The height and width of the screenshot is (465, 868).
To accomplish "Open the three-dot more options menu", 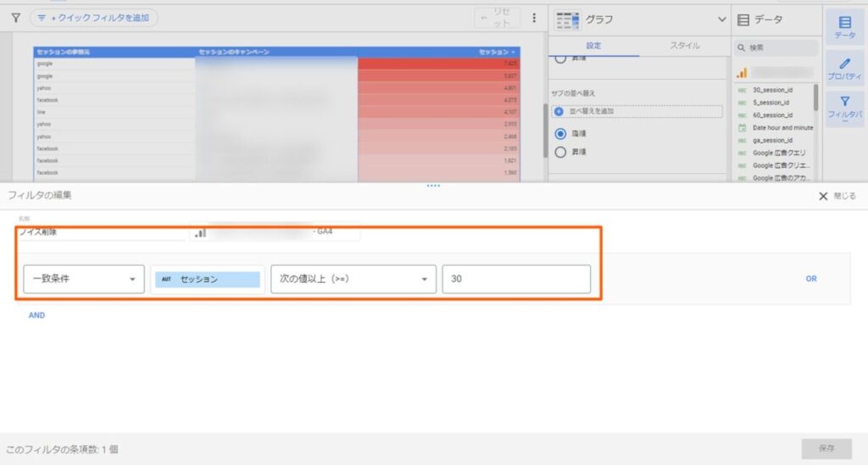I will point(534,18).
